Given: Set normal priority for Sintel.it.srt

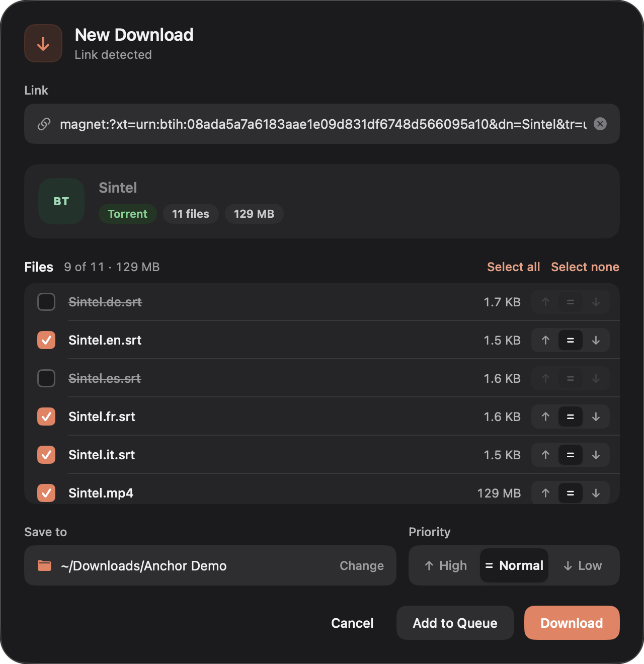Looking at the screenshot, I should click(x=571, y=455).
